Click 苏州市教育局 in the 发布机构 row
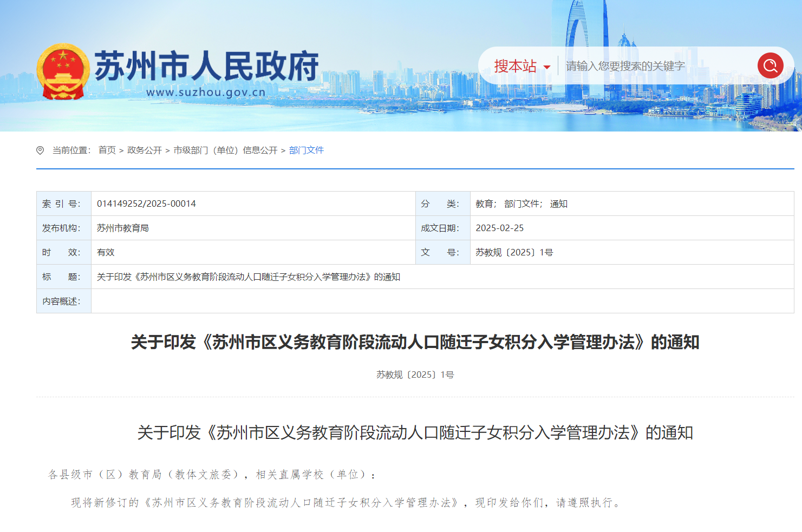 click(x=123, y=228)
